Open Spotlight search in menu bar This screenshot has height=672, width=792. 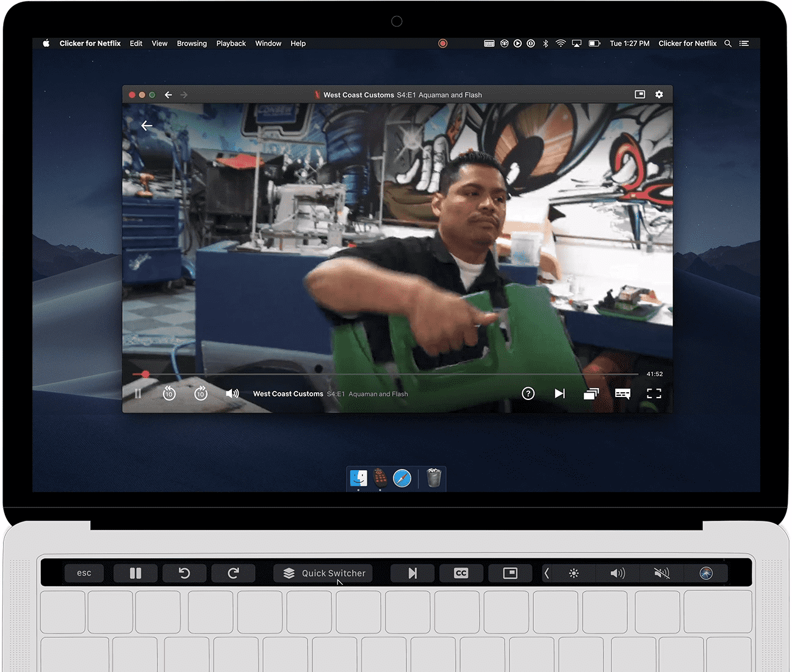pos(728,43)
